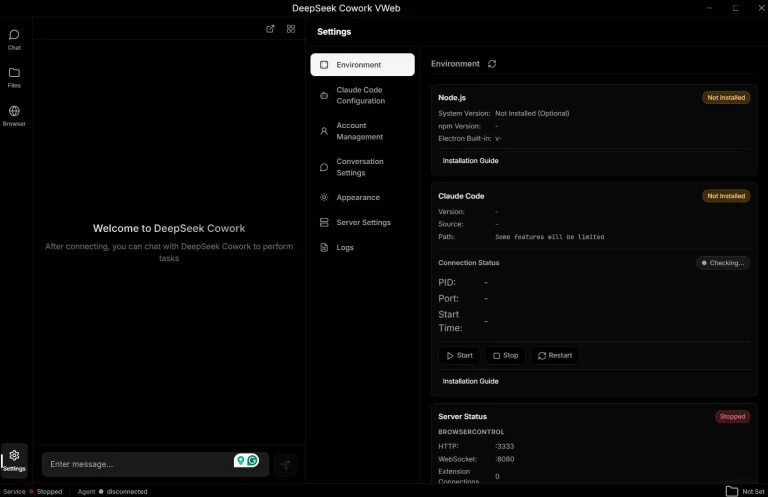Image resolution: width=768 pixels, height=497 pixels.
Task: Click the folder icon beside Not Set
Action: pyautogui.click(x=732, y=491)
